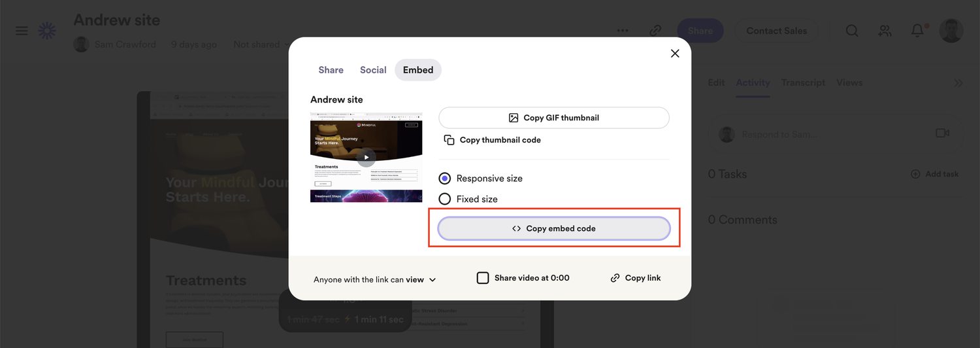
Task: Open the Views tab in side panel
Action: tap(849, 83)
